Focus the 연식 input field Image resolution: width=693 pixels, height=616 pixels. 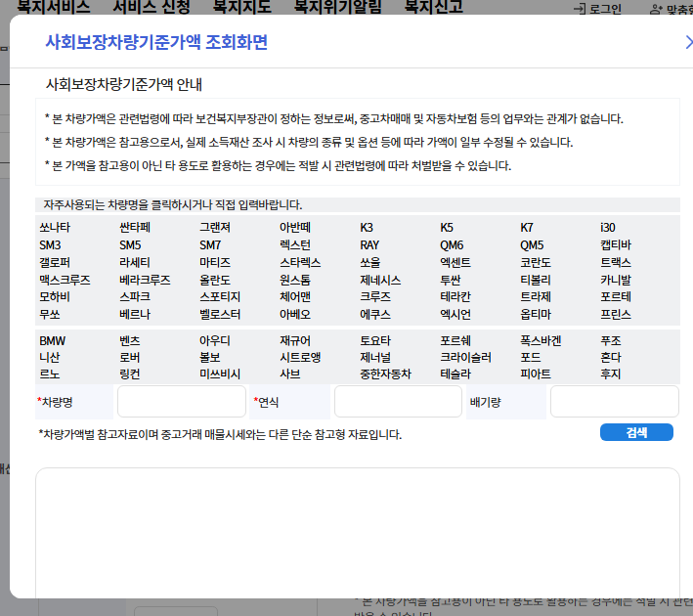point(398,401)
